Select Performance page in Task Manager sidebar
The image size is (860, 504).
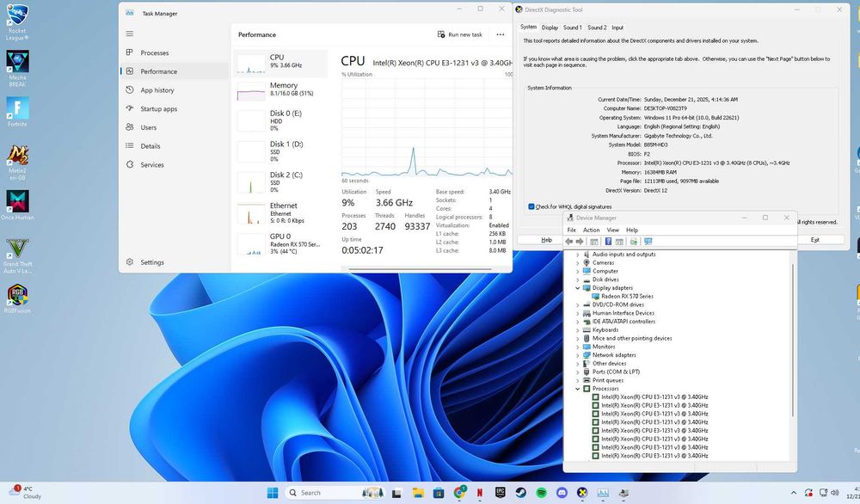point(174,71)
